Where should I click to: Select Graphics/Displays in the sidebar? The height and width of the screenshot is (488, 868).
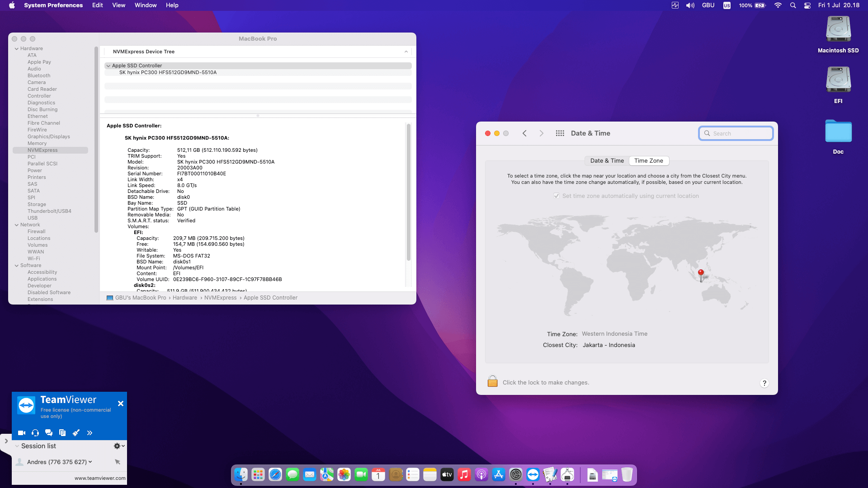point(49,136)
